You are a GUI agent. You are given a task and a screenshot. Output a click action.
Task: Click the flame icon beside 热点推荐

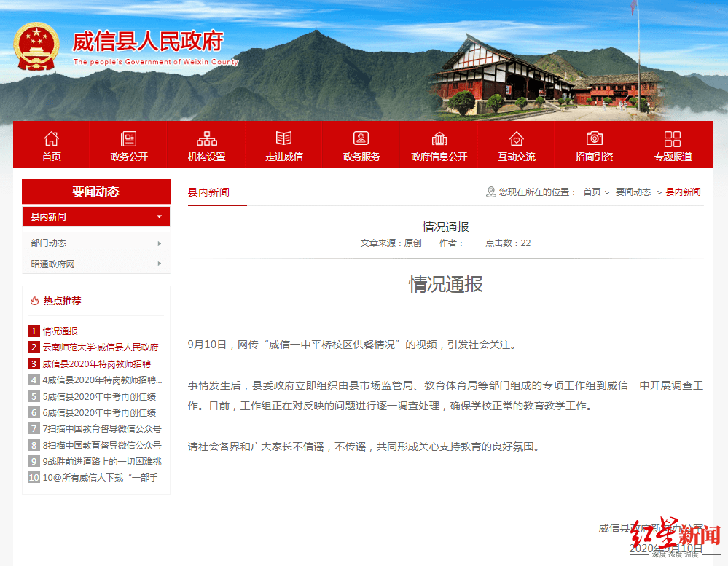[x=34, y=300]
